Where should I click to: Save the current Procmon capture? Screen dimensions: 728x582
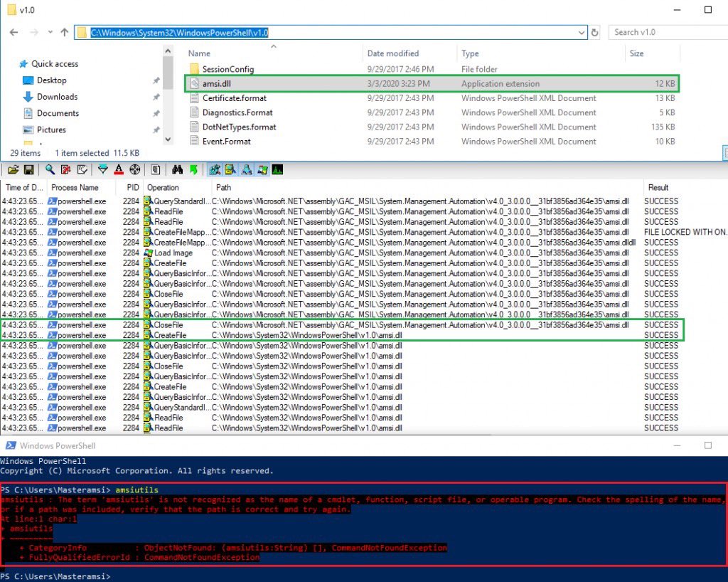click(x=29, y=169)
